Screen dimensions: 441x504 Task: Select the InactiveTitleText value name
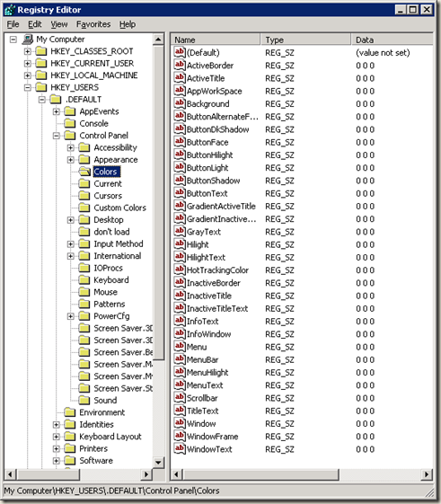point(217,308)
